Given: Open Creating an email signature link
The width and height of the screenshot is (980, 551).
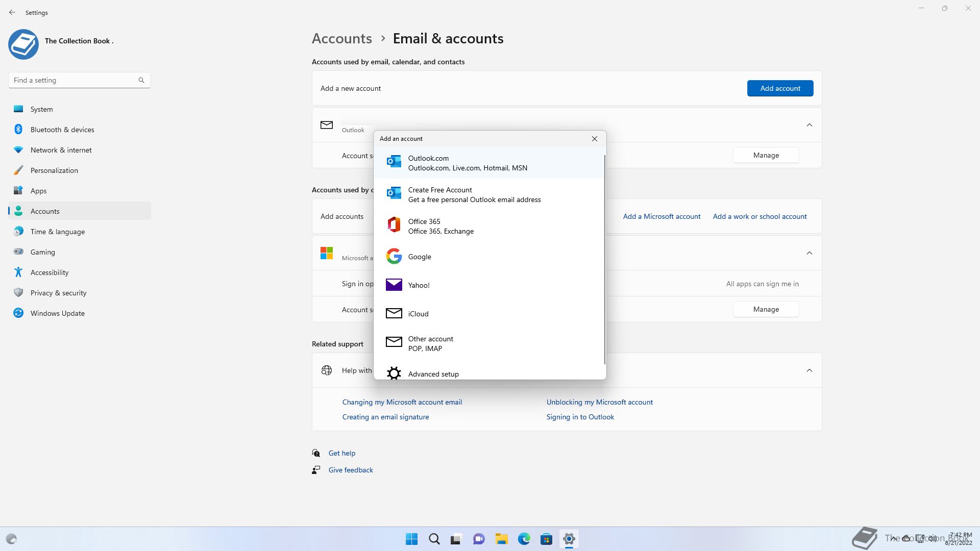Looking at the screenshot, I should [x=385, y=417].
